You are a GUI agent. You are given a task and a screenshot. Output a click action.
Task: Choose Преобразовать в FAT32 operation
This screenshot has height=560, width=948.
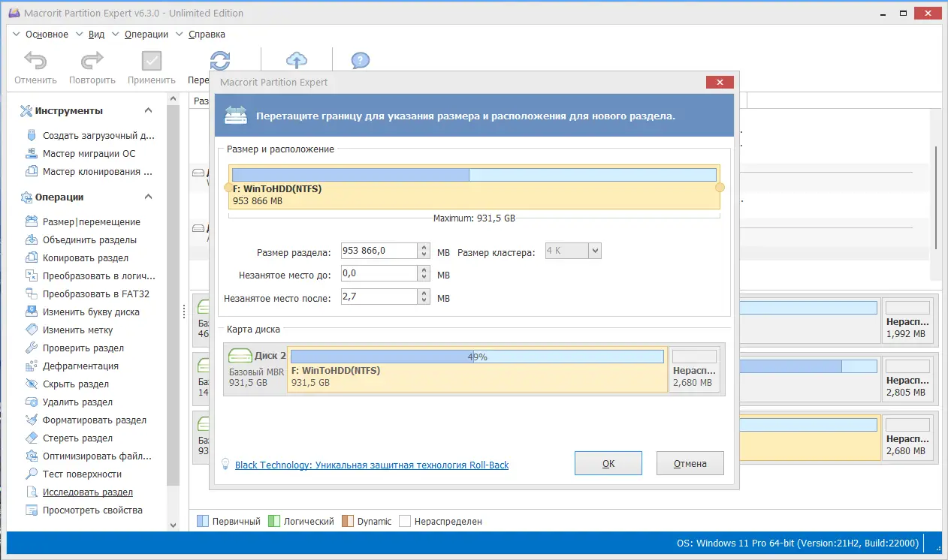[x=87, y=294]
